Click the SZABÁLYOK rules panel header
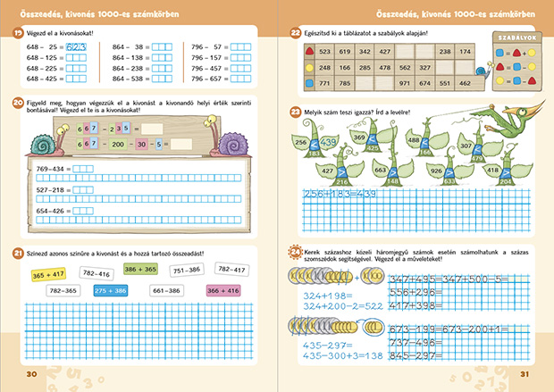 [516, 38]
